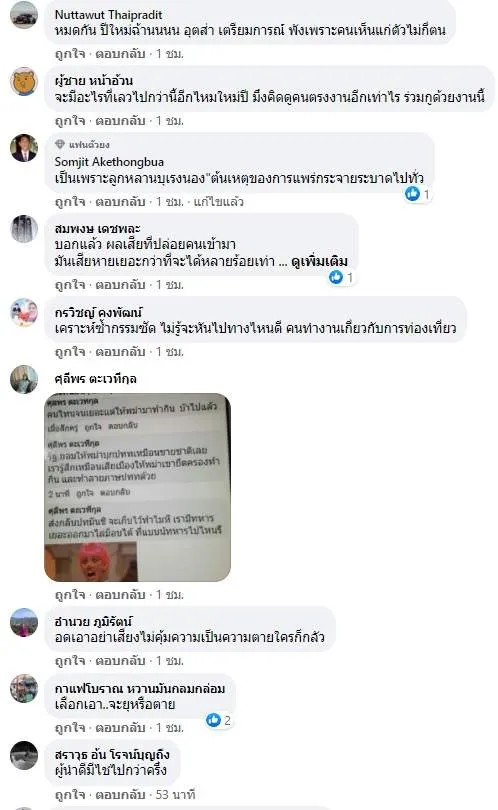View edit history via แก้ไขแล้ว
The height and width of the screenshot is (810, 498).
point(219,201)
